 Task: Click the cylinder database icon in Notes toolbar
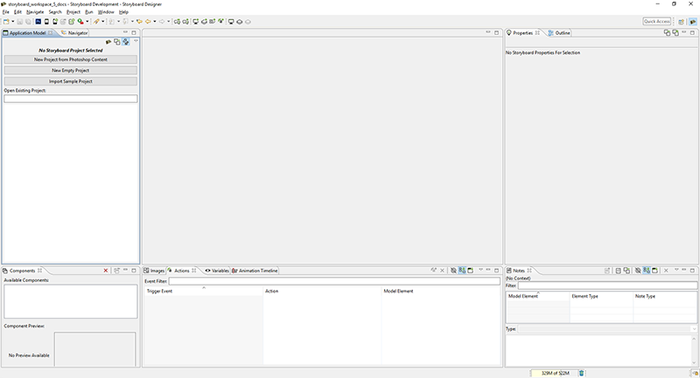pyautogui.click(x=618, y=270)
